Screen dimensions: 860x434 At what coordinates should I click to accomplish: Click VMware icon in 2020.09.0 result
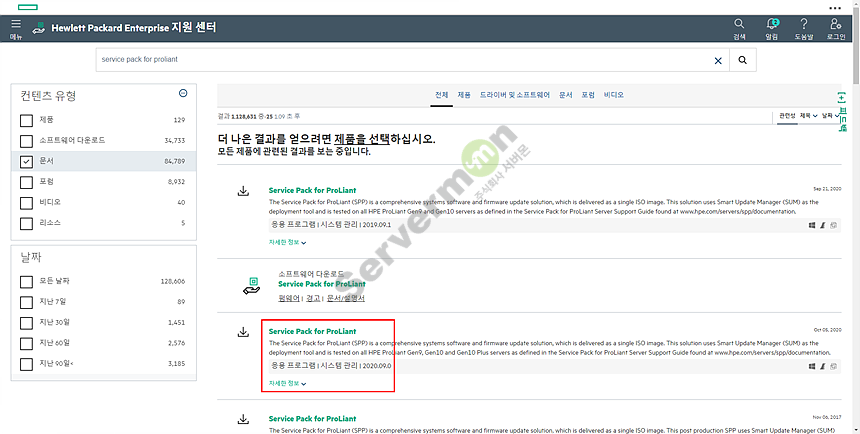coord(834,366)
